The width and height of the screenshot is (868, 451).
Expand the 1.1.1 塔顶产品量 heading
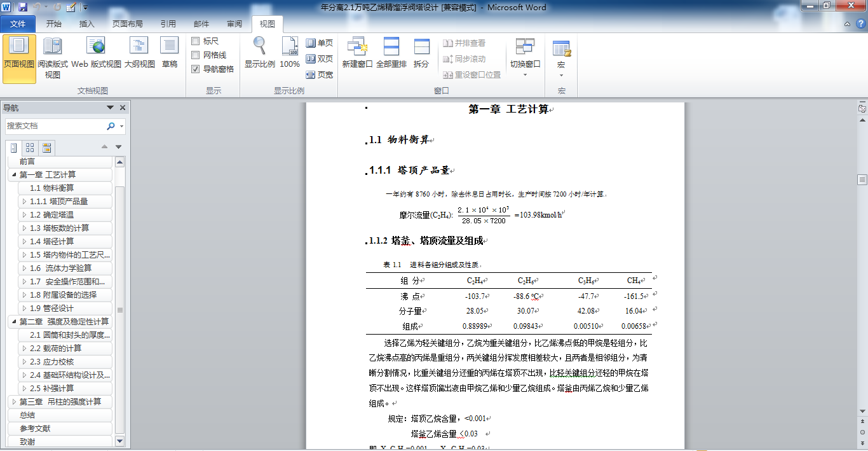pos(24,202)
